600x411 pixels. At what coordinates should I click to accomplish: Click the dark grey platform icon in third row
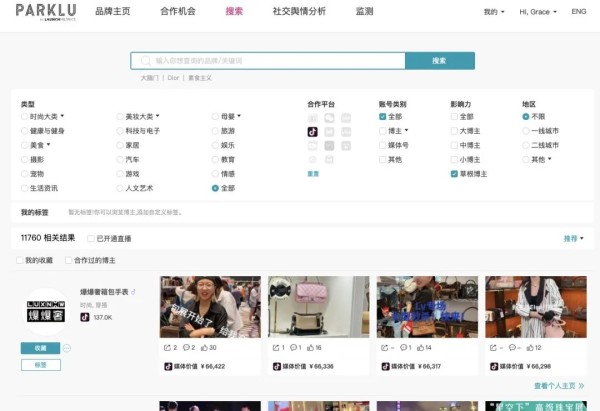(329, 146)
